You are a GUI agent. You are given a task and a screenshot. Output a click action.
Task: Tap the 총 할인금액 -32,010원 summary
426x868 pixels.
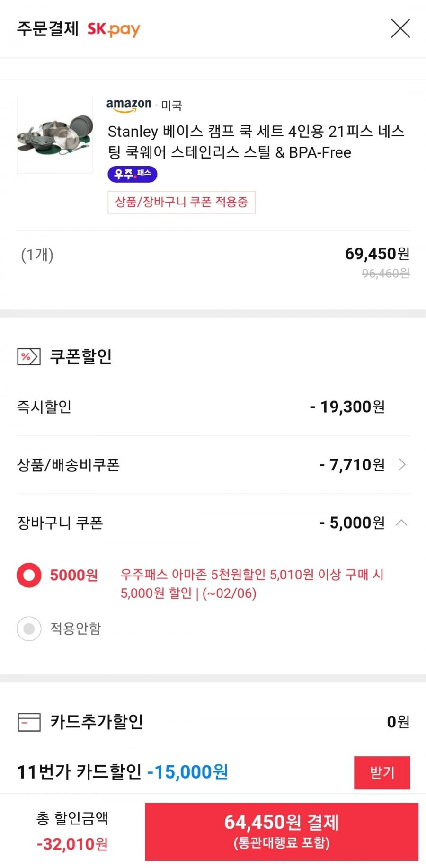coord(72,831)
